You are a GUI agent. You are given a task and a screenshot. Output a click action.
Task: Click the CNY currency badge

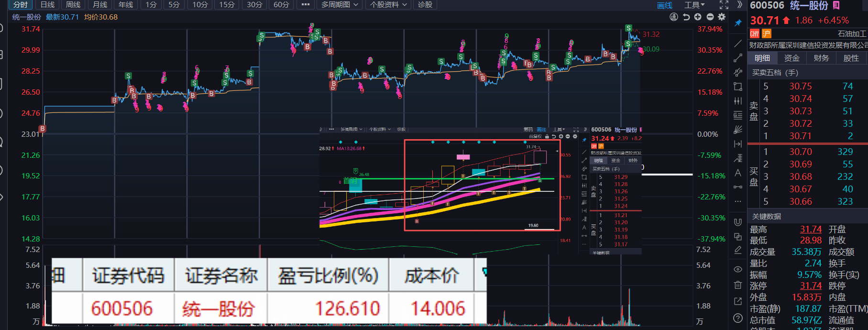[754, 33]
